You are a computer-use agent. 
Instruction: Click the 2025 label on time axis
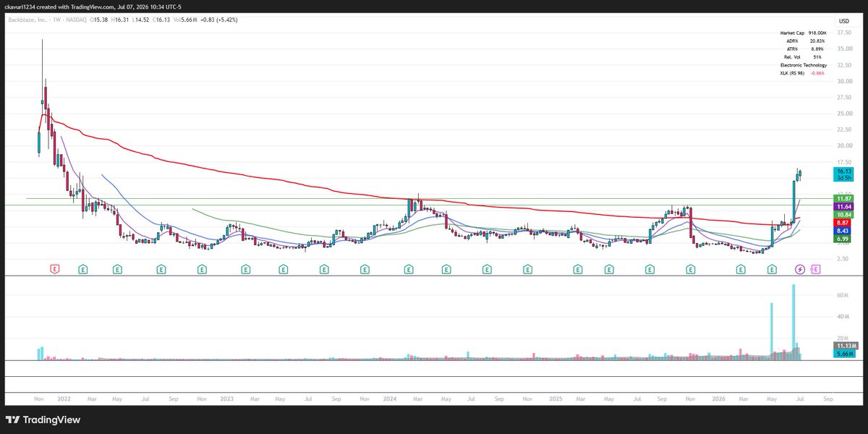pyautogui.click(x=556, y=399)
